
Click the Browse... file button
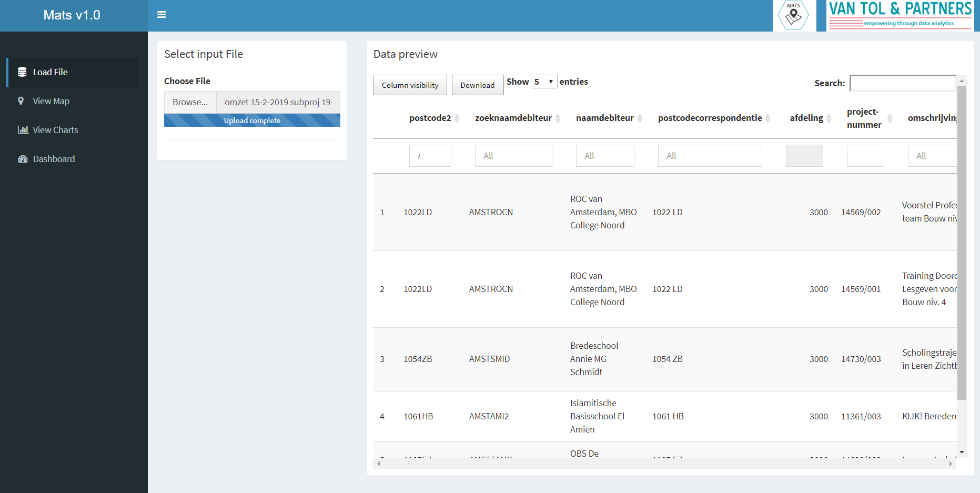coord(190,102)
